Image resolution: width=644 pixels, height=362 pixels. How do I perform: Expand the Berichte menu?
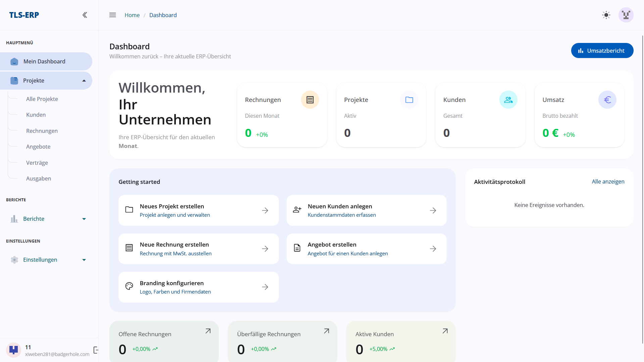click(x=46, y=219)
